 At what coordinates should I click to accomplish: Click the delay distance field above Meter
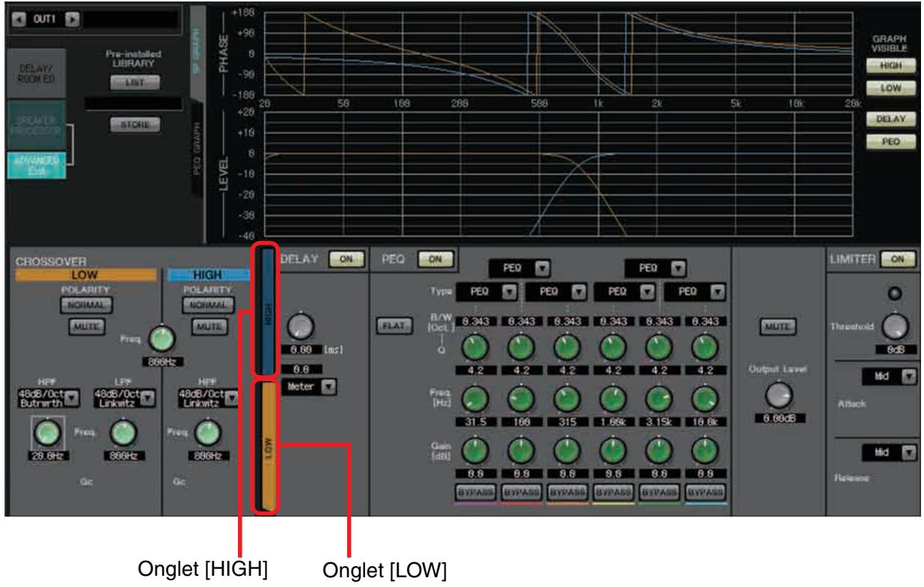tap(300, 368)
